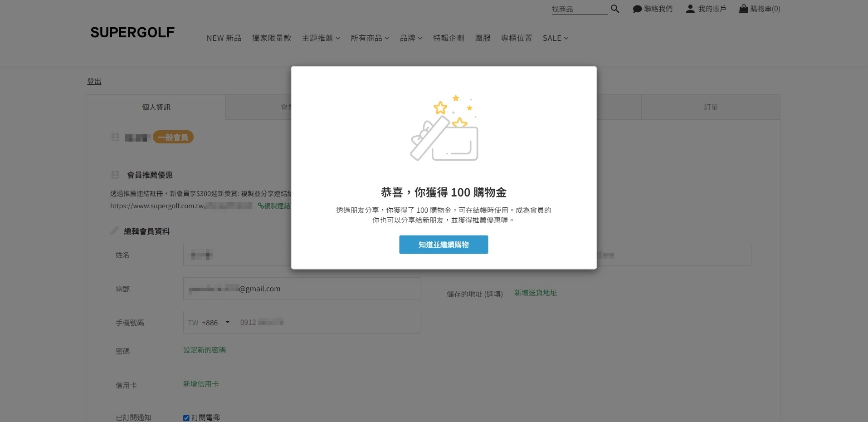Click the 購物車(0) link text

point(766,9)
